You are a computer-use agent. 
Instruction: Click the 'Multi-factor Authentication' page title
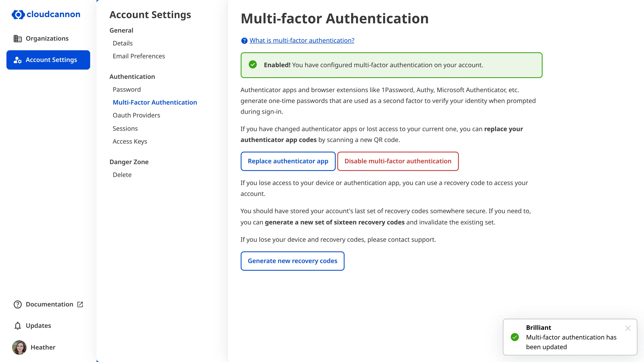coord(334,19)
